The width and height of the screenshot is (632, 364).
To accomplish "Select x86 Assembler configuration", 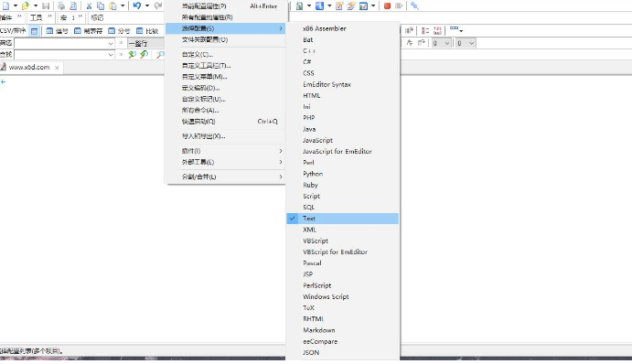I will point(343,28).
